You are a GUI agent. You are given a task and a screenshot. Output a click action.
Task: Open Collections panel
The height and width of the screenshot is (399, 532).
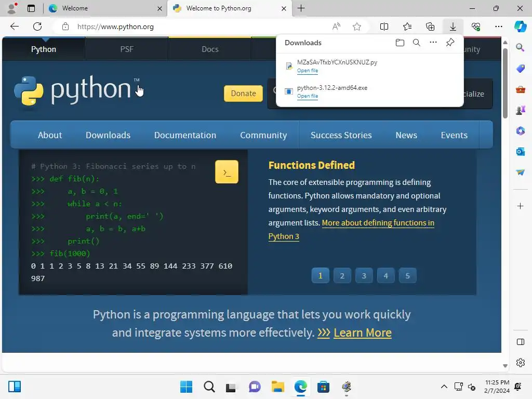(x=430, y=26)
